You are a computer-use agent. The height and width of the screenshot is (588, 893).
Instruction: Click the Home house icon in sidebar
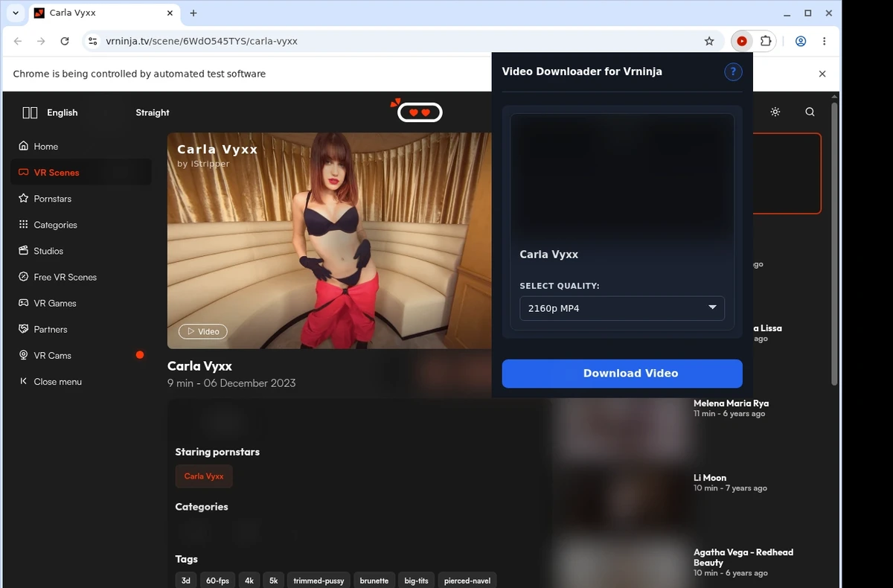24,146
